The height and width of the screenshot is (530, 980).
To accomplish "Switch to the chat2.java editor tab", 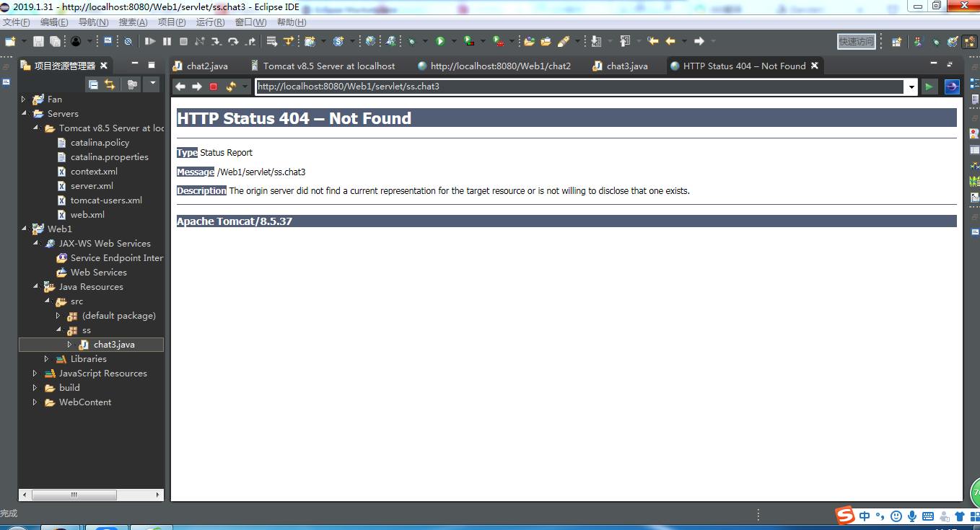I will [x=201, y=66].
